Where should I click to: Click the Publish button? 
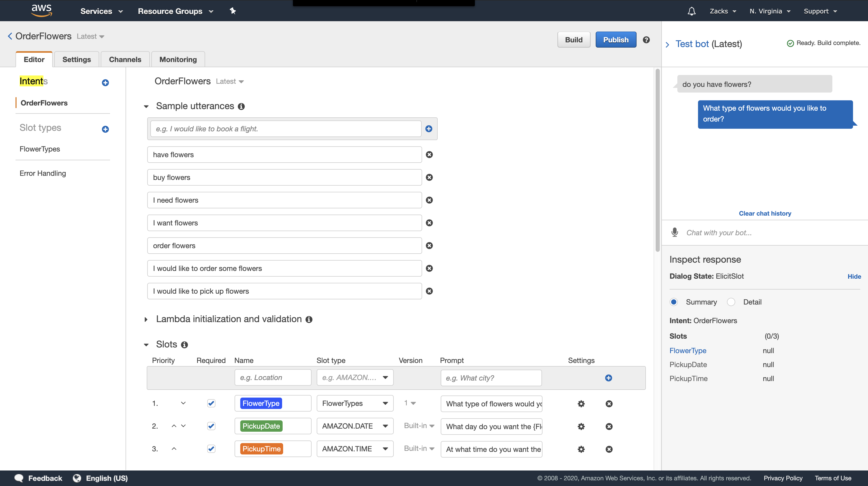click(616, 40)
